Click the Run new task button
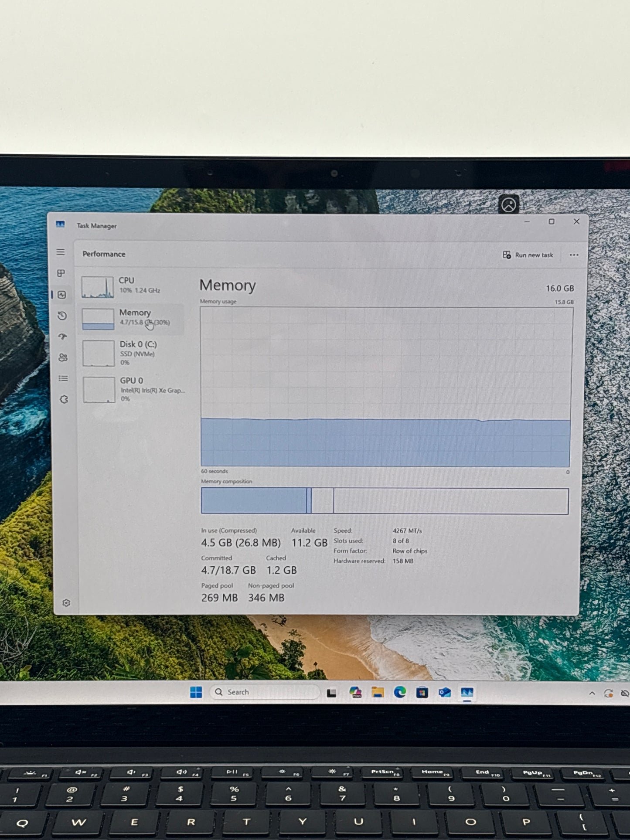Screen dimensions: 630x840 pyautogui.click(x=528, y=255)
